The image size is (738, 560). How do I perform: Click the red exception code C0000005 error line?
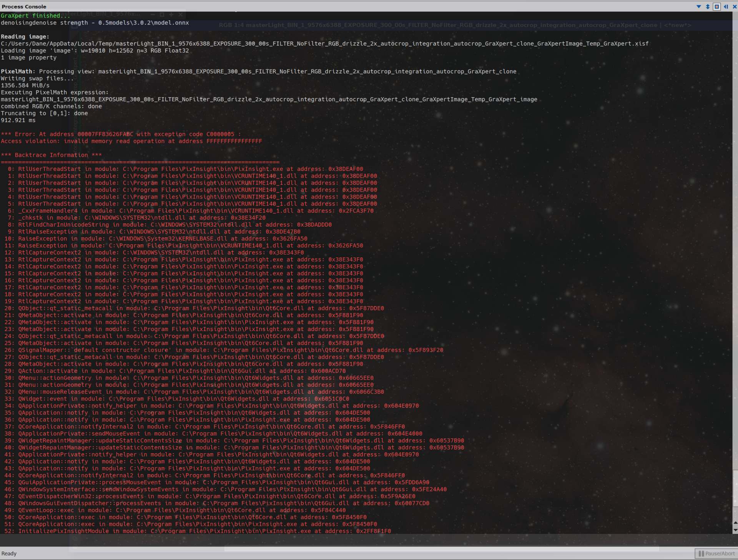click(x=121, y=134)
